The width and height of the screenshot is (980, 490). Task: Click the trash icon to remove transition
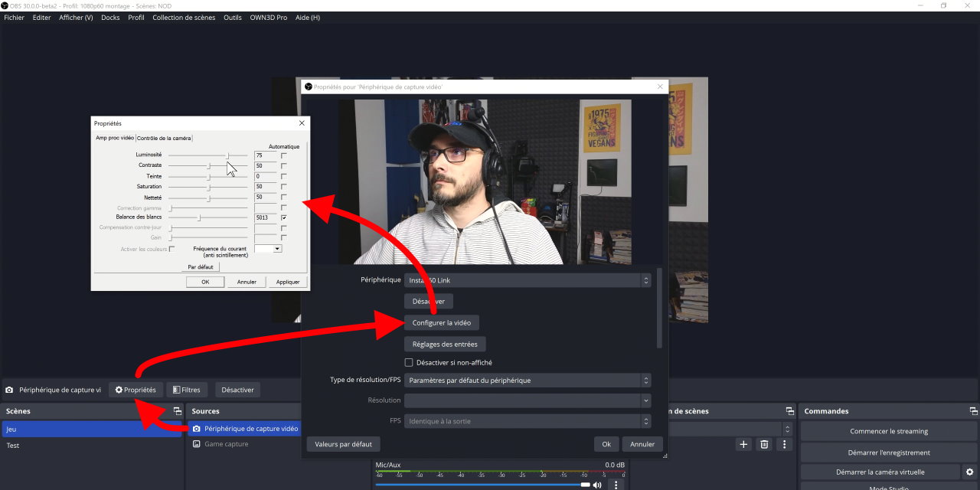[x=763, y=444]
